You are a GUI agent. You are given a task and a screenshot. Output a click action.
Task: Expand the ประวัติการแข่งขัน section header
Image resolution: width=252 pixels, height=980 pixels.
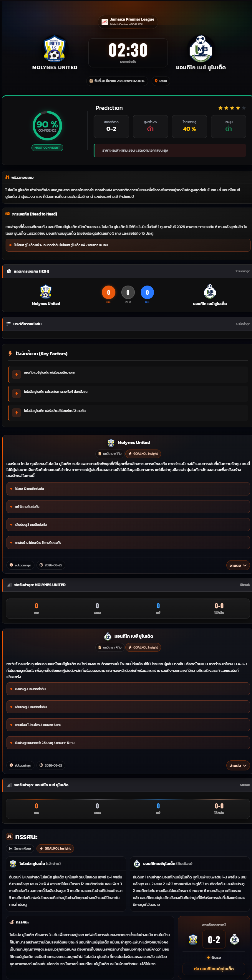tap(127, 324)
